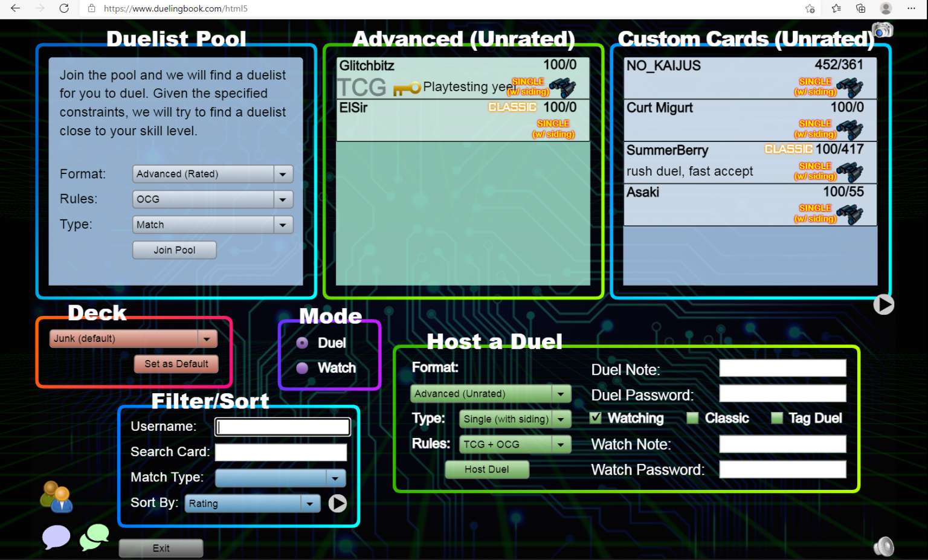The image size is (928, 560).
Task: Click the camera screenshot icon
Action: (x=882, y=30)
